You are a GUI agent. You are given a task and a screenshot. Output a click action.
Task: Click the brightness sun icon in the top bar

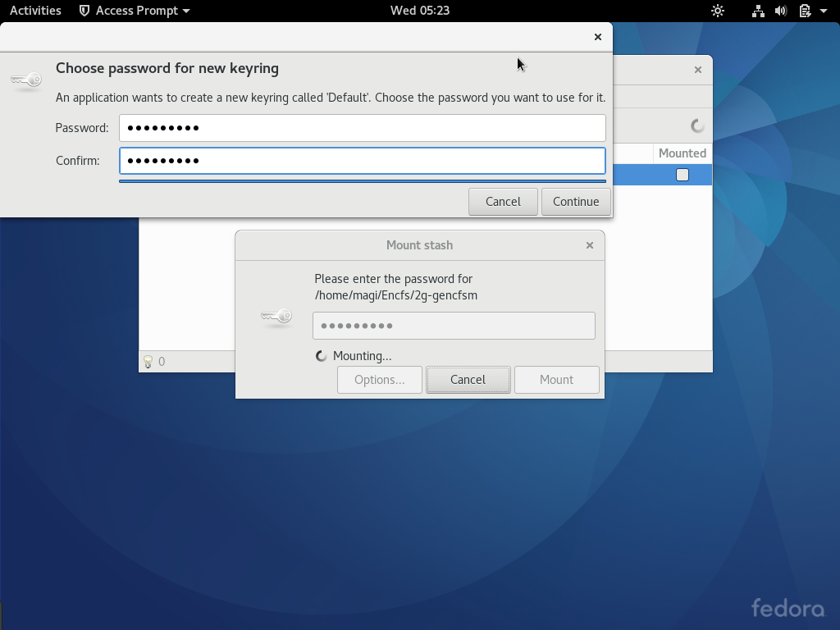717,11
